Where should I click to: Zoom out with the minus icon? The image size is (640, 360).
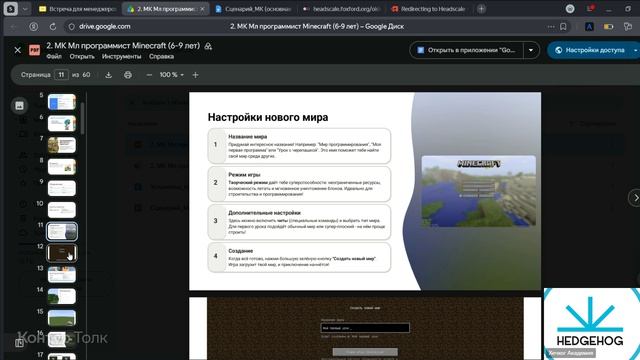click(x=149, y=75)
